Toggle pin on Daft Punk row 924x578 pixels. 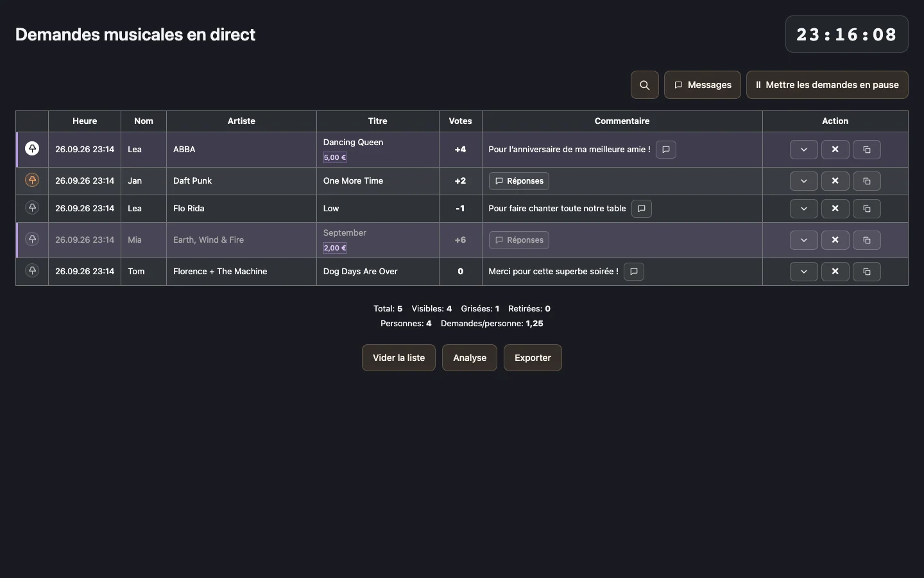point(32,180)
